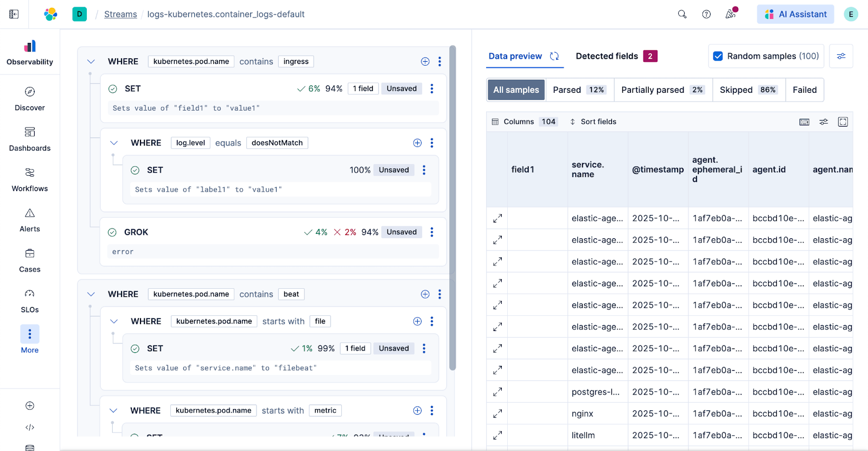The width and height of the screenshot is (868, 451).
Task: Click the search magnifier icon in header
Action: point(682,14)
